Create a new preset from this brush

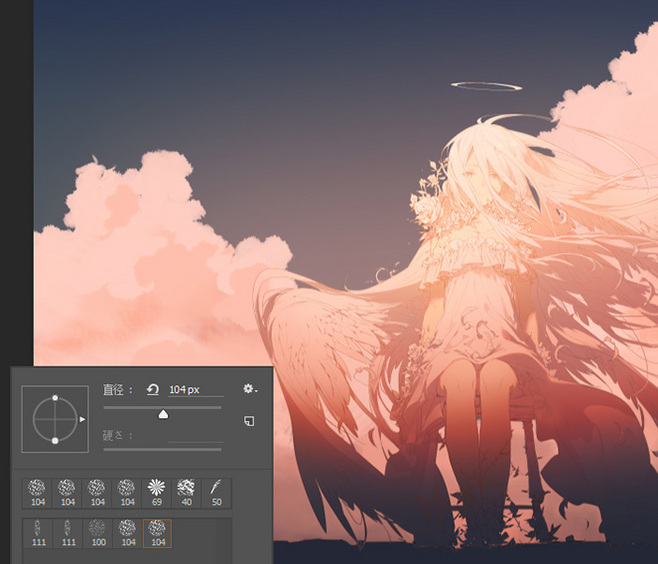[x=249, y=421]
